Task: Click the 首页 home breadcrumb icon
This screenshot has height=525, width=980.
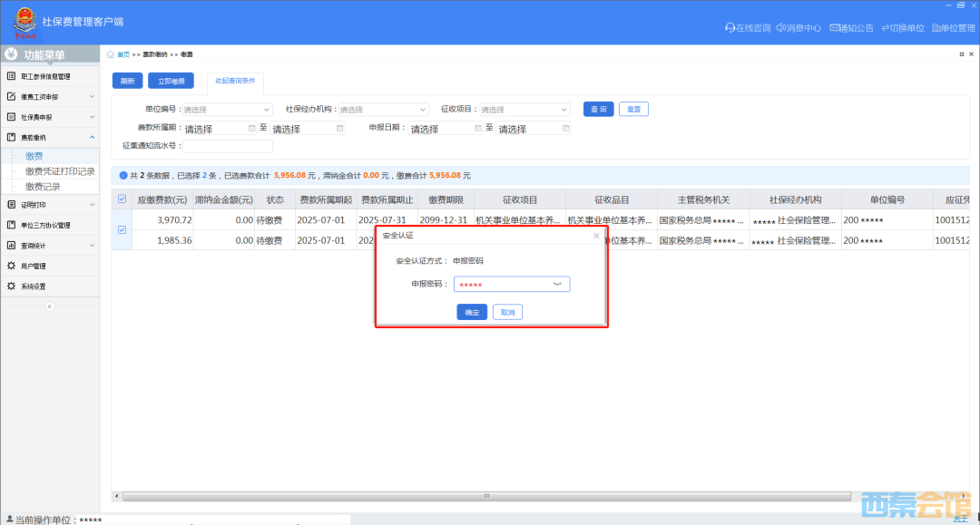Action: 112,55
